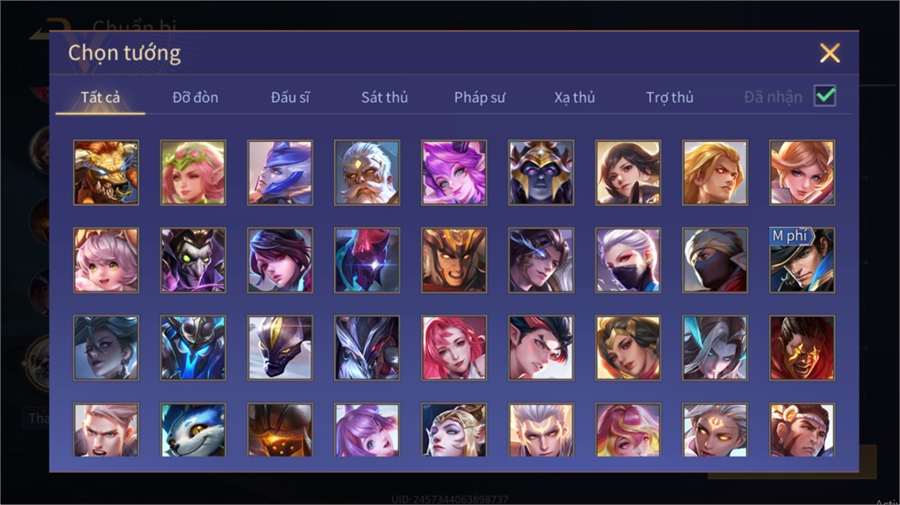
Task: Pick the red-haired woman hero portrait
Action: click(x=454, y=348)
